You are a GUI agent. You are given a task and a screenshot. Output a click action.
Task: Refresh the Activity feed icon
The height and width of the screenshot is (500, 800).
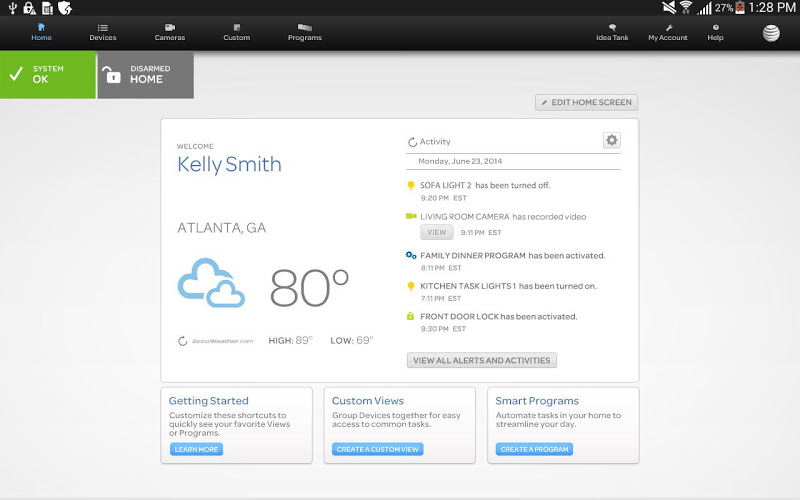click(412, 142)
